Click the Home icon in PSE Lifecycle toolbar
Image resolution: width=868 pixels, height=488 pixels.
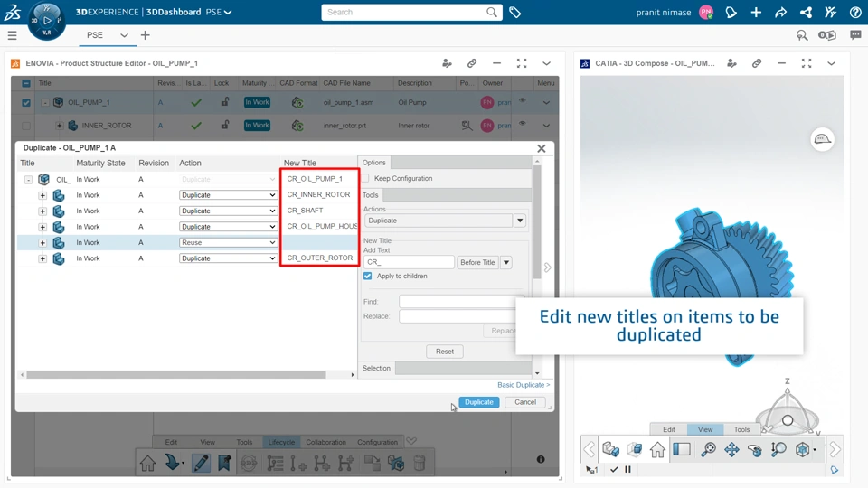pyautogui.click(x=147, y=463)
